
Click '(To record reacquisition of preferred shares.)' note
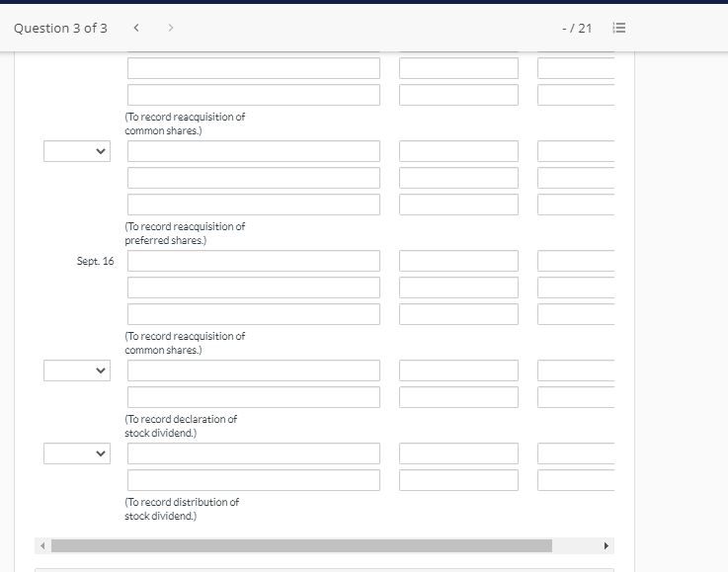pos(185,233)
